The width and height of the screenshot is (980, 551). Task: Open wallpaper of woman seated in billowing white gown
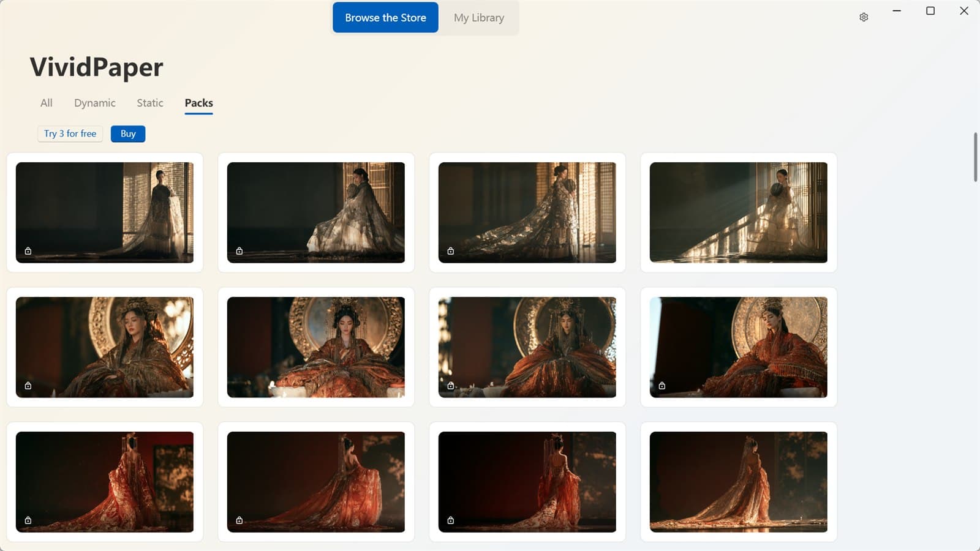[x=316, y=212]
